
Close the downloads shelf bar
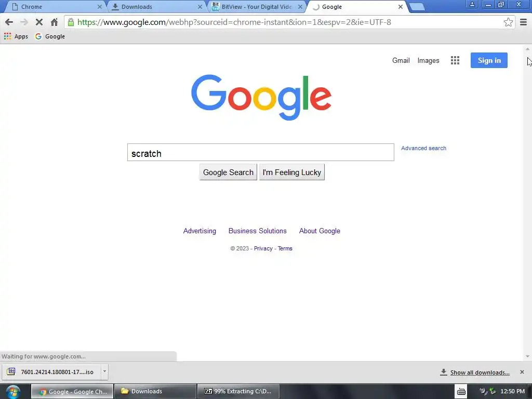522,372
